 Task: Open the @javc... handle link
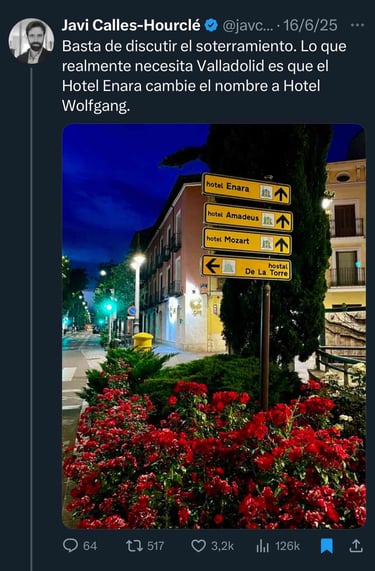coord(248,25)
